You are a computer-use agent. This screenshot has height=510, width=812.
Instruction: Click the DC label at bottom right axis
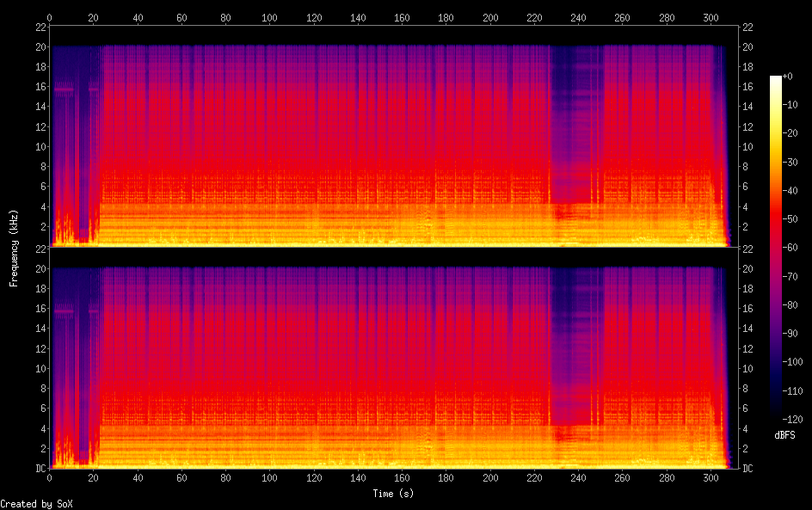pos(748,469)
